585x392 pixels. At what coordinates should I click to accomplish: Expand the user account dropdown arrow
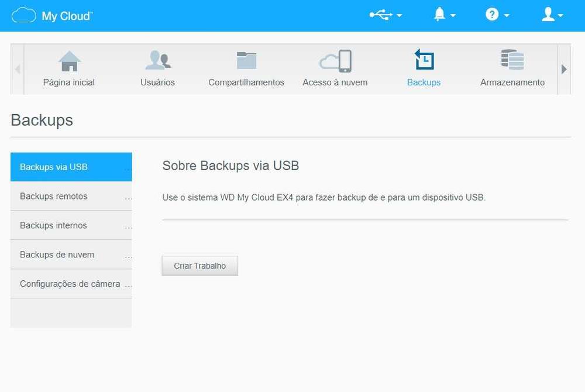pyautogui.click(x=560, y=16)
